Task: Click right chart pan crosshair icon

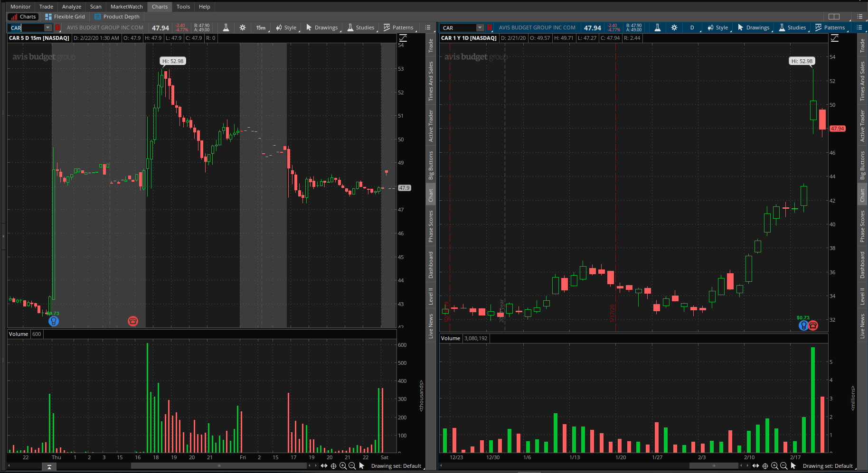Action: click(x=765, y=466)
